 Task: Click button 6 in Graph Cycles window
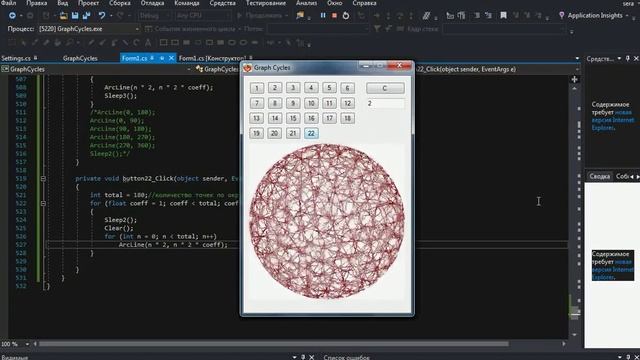[x=347, y=88]
